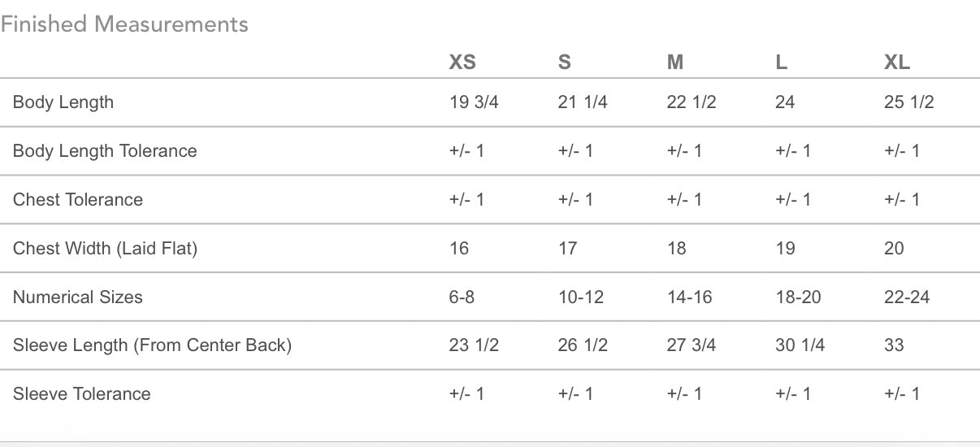Viewport: 980px width, 447px height.
Task: Click the Body Length row label
Action: click(x=63, y=102)
